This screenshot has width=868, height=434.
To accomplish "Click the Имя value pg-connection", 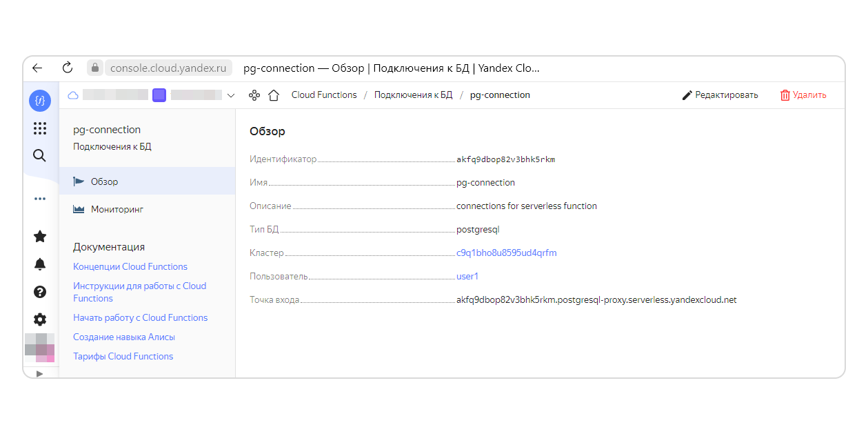I will click(x=485, y=183).
